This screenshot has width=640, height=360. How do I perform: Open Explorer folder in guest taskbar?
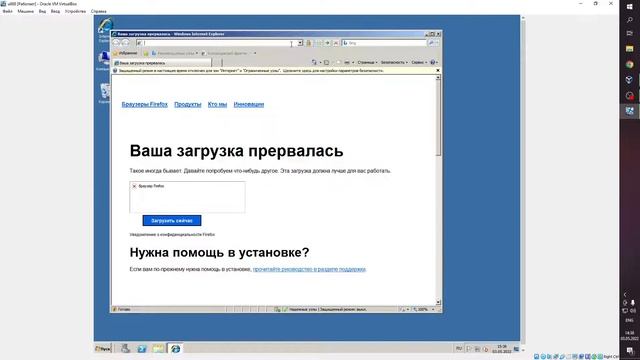click(x=158, y=349)
